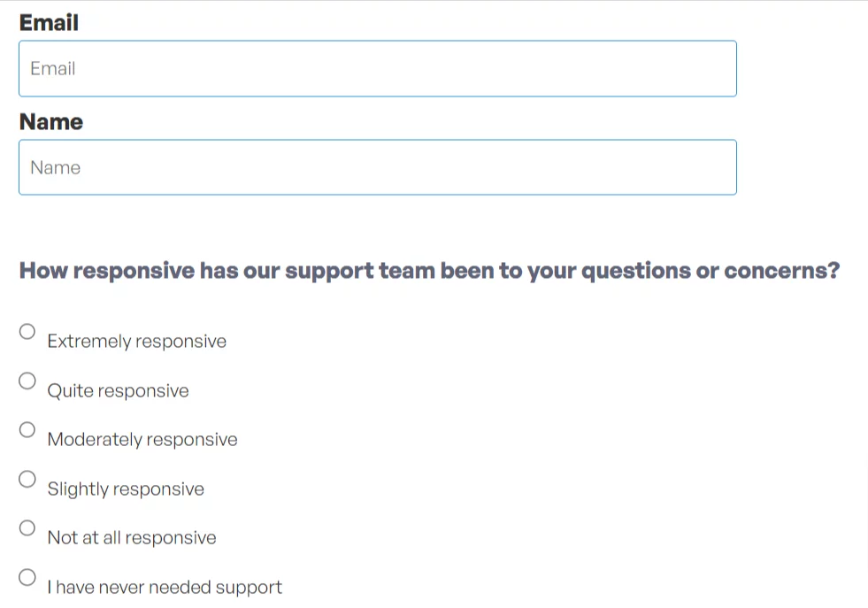Click the "Quite responsive" option text
Image resolution: width=868 pixels, height=608 pixels.
click(118, 391)
